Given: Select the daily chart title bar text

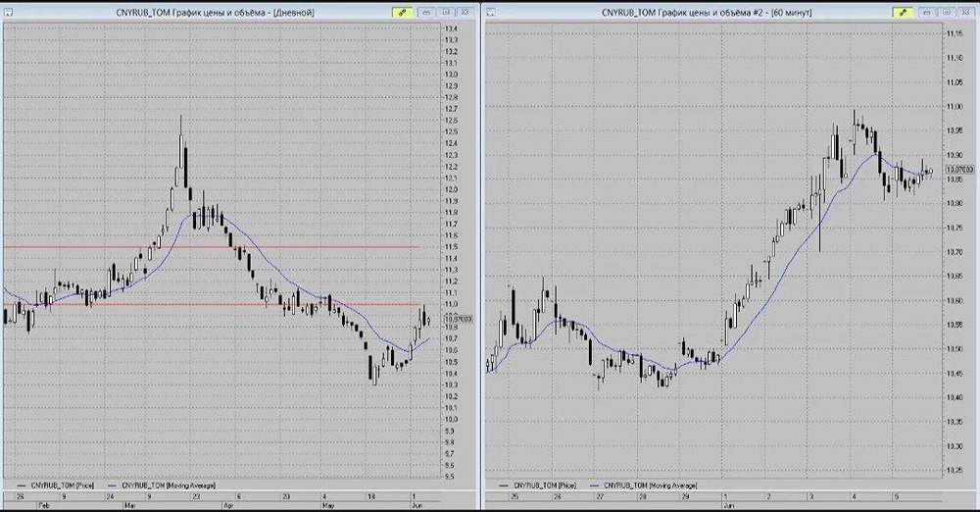Looking at the screenshot, I should point(215,13).
